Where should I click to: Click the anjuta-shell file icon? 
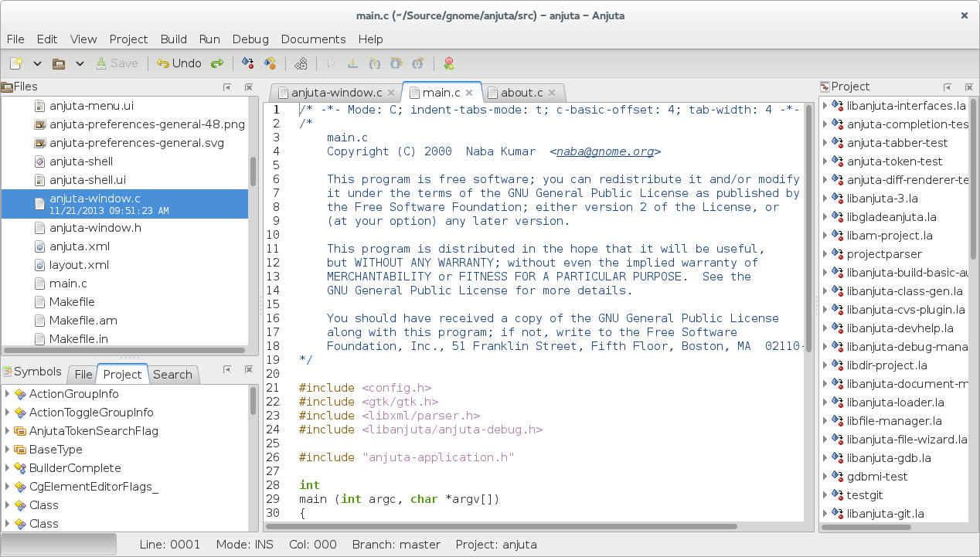(40, 161)
